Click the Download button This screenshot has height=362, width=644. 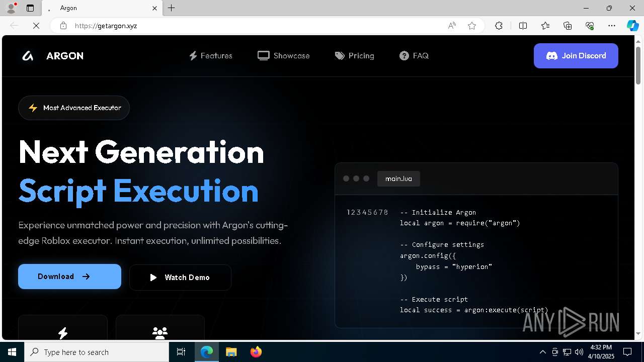(69, 277)
